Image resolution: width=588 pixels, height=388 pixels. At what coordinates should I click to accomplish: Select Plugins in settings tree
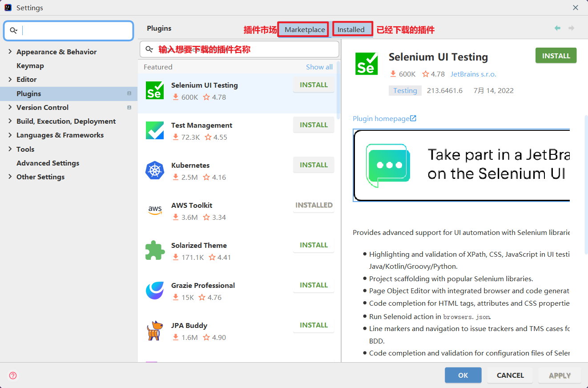[x=68, y=93]
